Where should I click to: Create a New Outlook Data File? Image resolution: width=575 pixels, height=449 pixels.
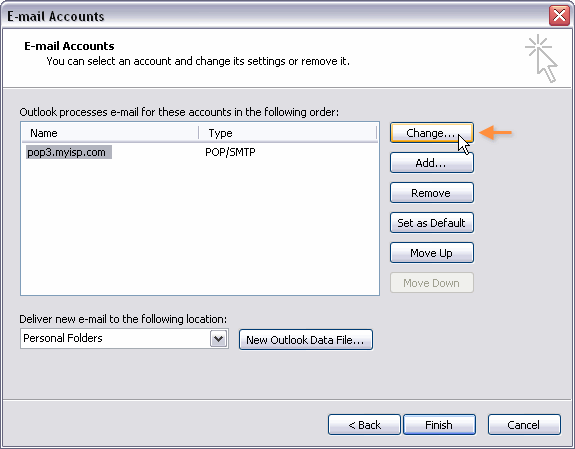pos(306,340)
